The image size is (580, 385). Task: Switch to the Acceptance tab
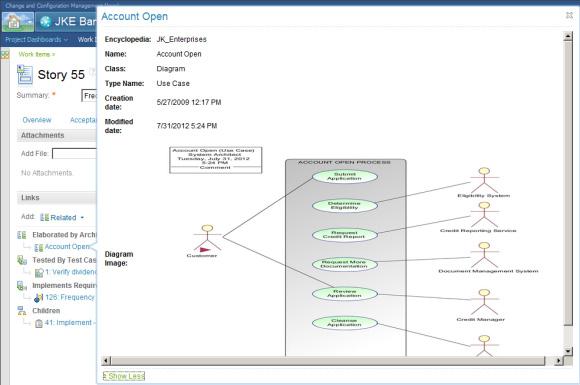[x=83, y=120]
